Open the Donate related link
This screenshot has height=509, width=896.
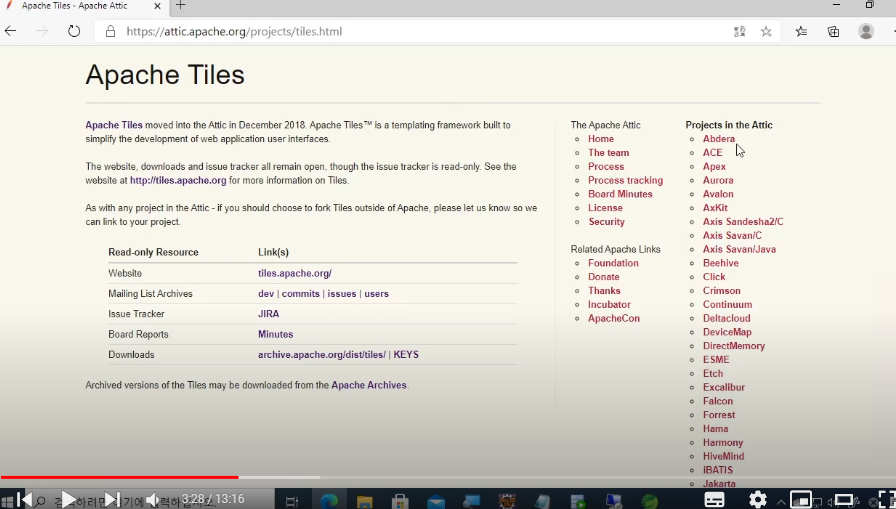pyautogui.click(x=603, y=276)
